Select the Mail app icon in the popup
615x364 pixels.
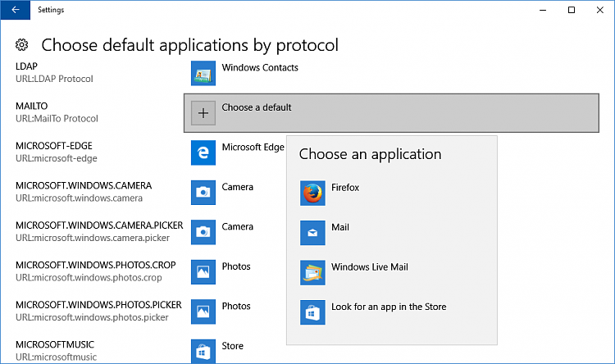[312, 233]
